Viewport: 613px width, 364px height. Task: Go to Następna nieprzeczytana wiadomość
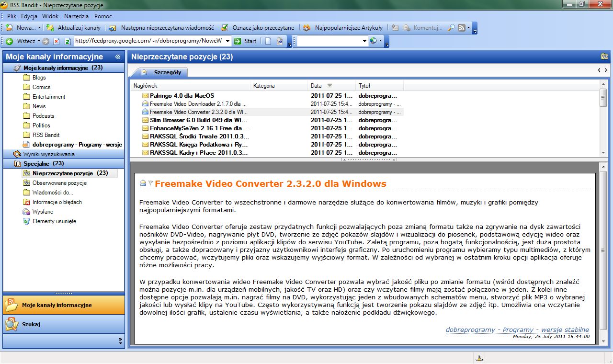click(161, 28)
